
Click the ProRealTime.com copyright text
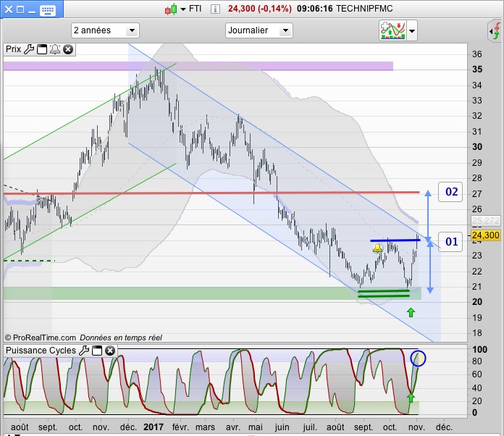click(x=41, y=338)
